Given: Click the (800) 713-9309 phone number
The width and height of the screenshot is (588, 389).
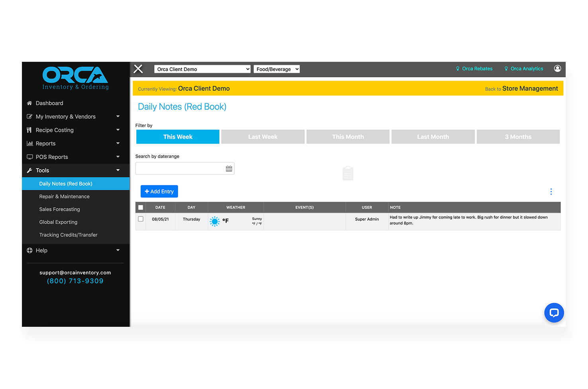Looking at the screenshot, I should pyautogui.click(x=75, y=281).
